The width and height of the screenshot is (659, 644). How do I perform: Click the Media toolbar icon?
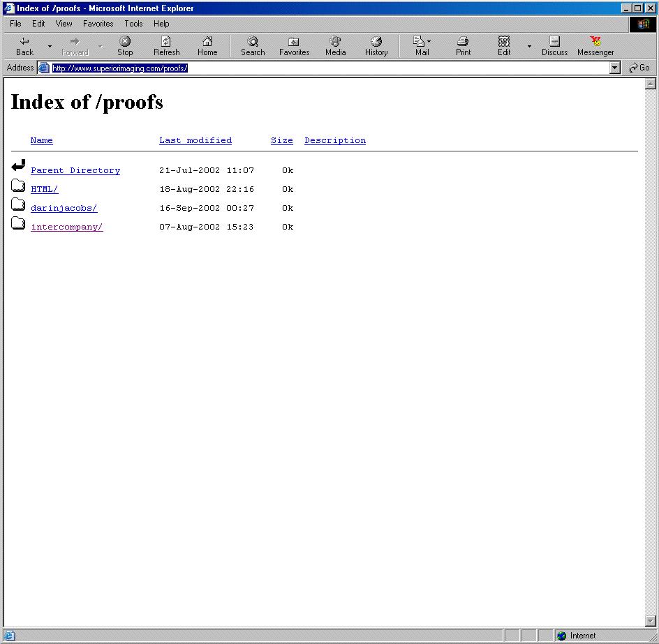(335, 42)
